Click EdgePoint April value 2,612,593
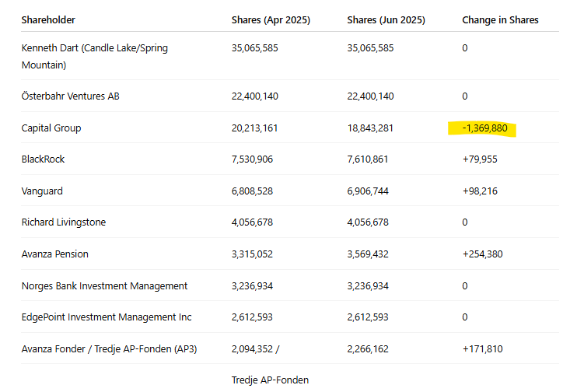Image resolution: width=577 pixels, height=392 pixels. (x=252, y=317)
